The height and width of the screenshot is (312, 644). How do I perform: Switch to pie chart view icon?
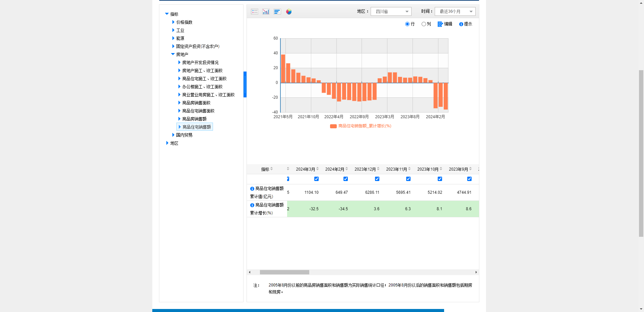point(289,12)
